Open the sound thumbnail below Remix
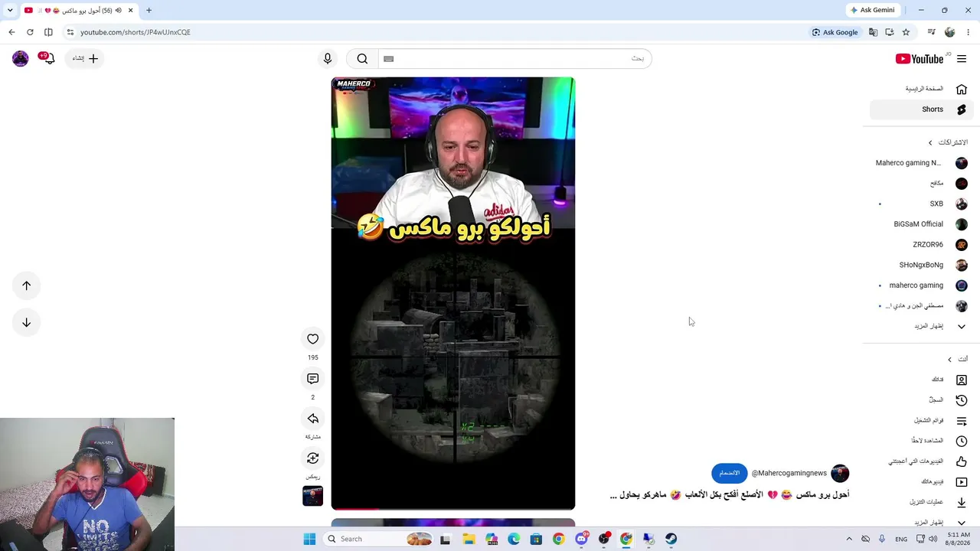 312,496
